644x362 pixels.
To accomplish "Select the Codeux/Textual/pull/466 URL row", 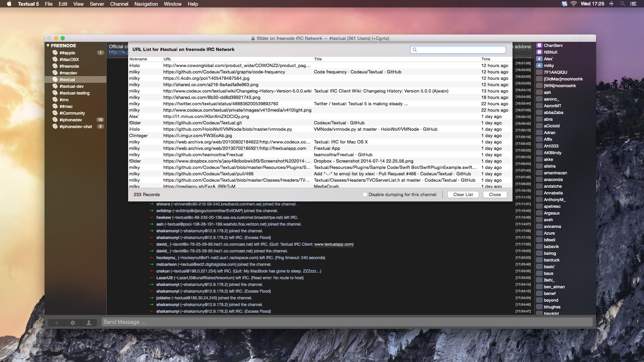I will pos(320,174).
